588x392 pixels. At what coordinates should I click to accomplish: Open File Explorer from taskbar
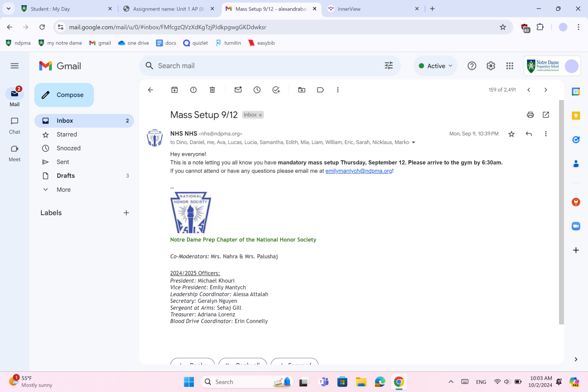(x=361, y=382)
